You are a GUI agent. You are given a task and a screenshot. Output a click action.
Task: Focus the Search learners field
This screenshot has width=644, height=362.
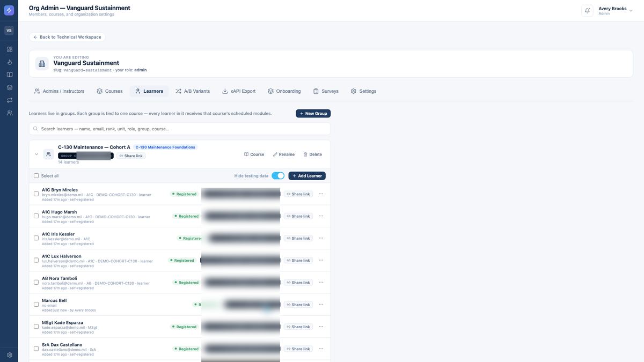(180, 129)
